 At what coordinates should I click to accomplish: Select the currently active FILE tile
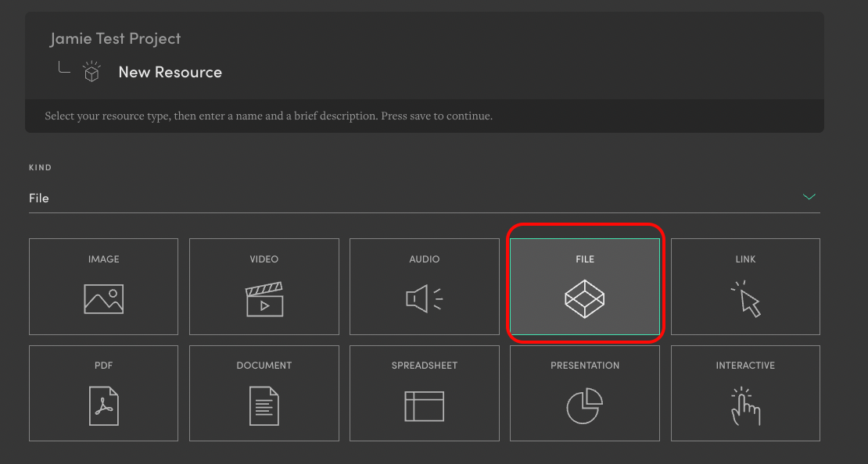click(x=584, y=286)
